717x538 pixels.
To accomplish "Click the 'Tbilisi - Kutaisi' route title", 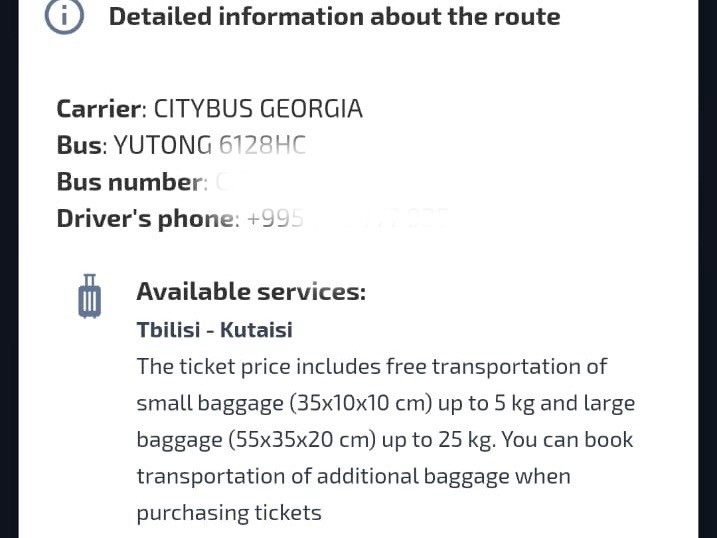I will [x=214, y=329].
